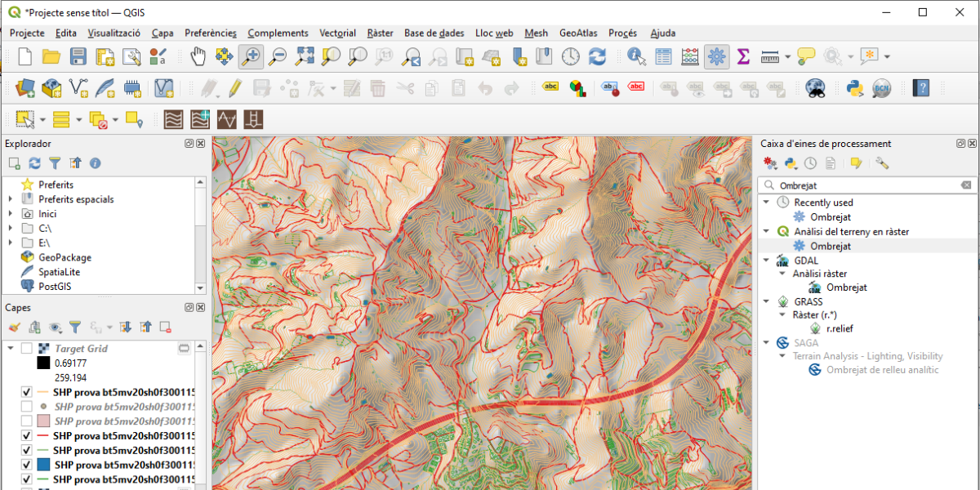This screenshot has width=980, height=490.
Task: Click the BCN globe plugin icon
Action: [881, 87]
